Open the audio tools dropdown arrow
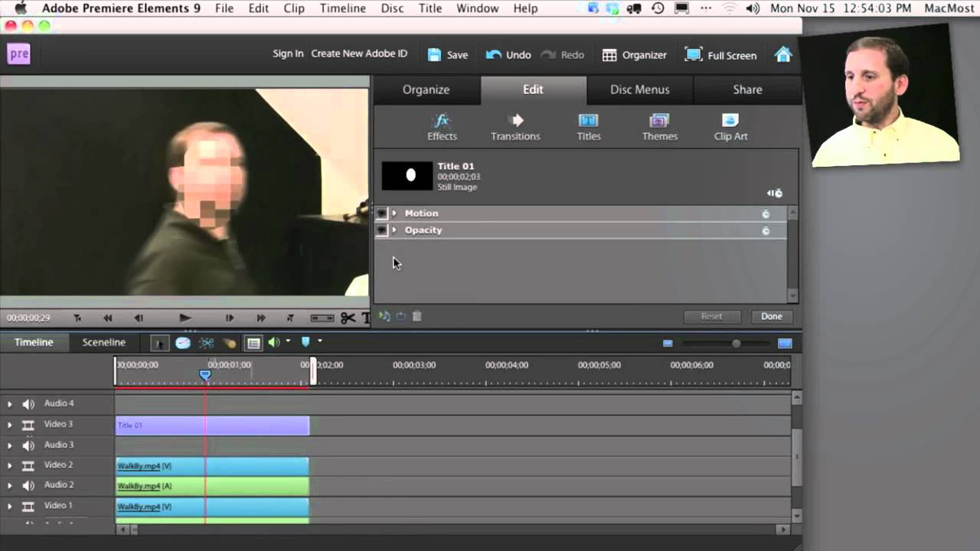The image size is (980, 551). (289, 342)
